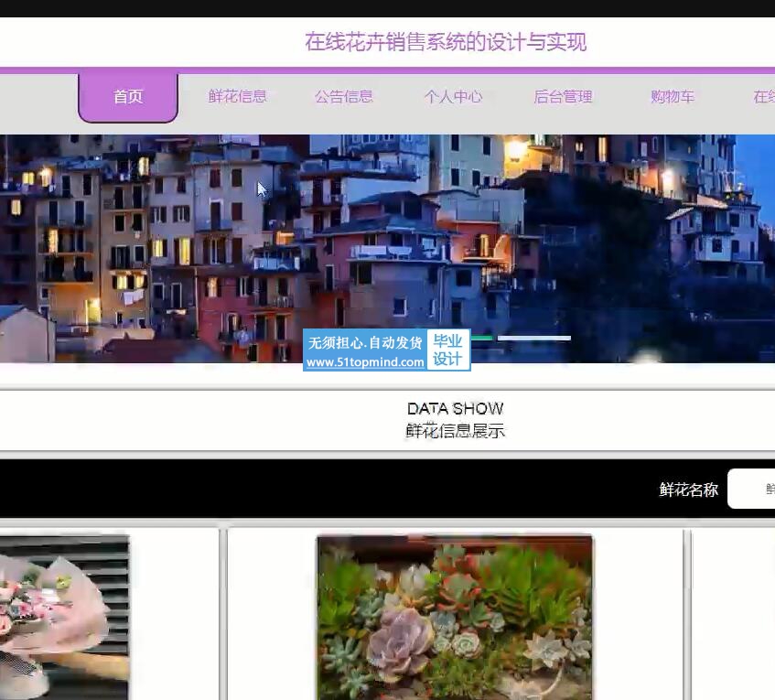Click the 毕业设计 badge on the watermark
The width and height of the screenshot is (775, 700).
(447, 350)
